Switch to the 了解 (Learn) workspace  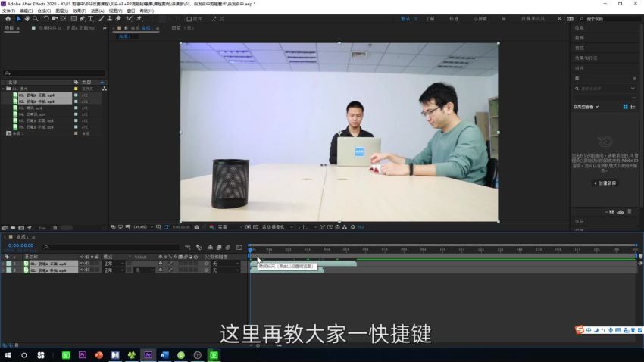(430, 19)
